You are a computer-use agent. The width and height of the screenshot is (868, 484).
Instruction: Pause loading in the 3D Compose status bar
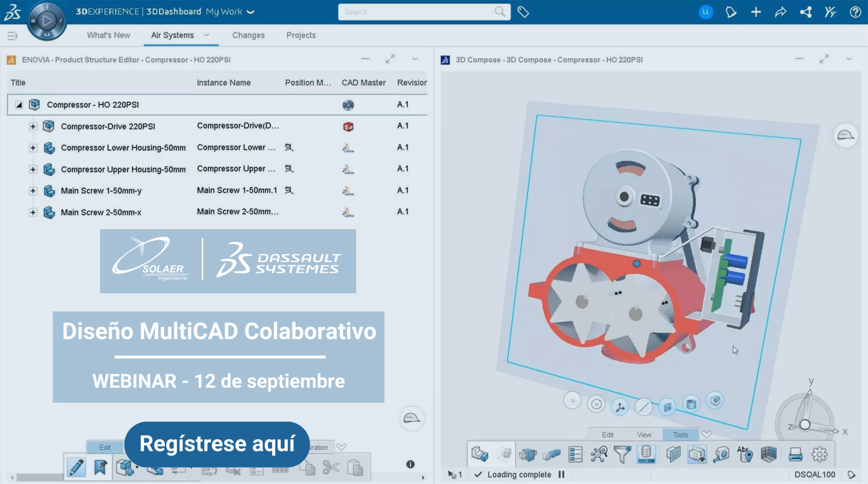[561, 474]
